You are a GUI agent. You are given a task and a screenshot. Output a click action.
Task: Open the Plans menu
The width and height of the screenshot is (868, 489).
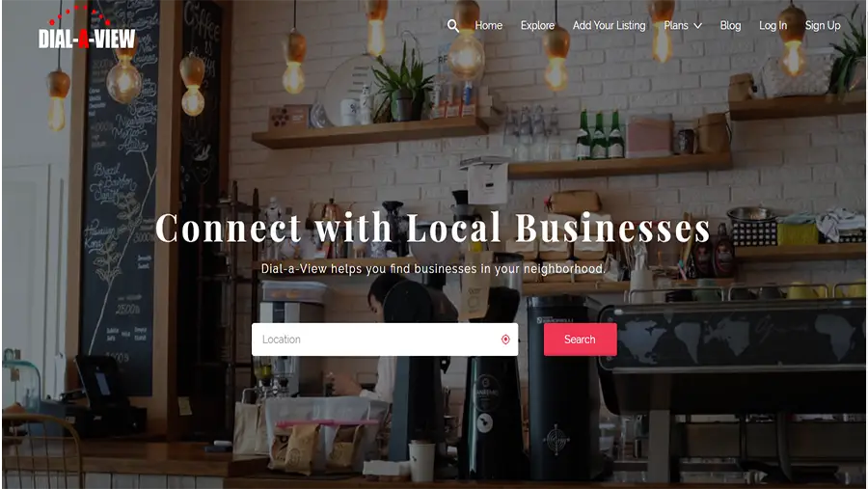[676, 25]
